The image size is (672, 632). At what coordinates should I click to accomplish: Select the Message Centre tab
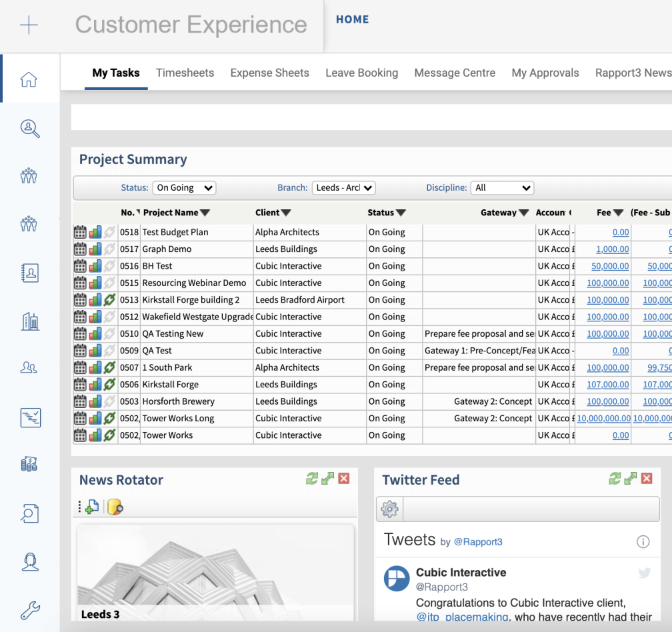[455, 73]
